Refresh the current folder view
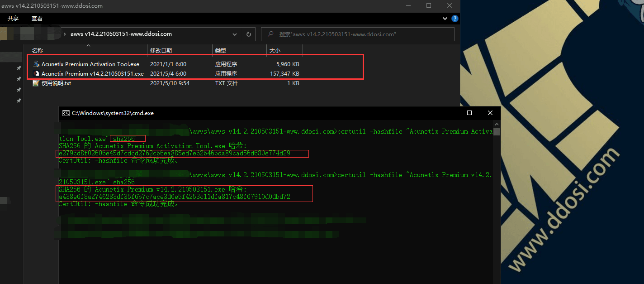 point(248,34)
